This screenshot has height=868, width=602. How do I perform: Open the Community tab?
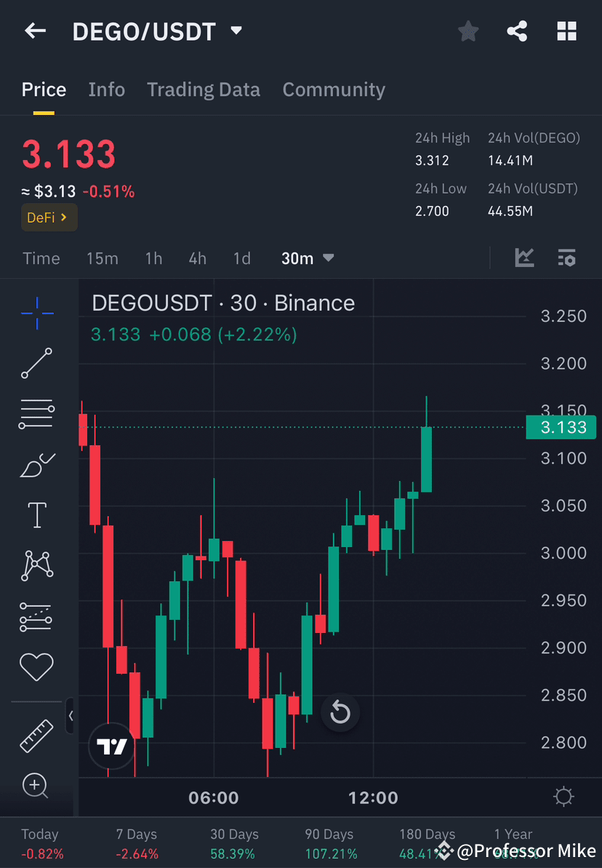click(x=334, y=89)
